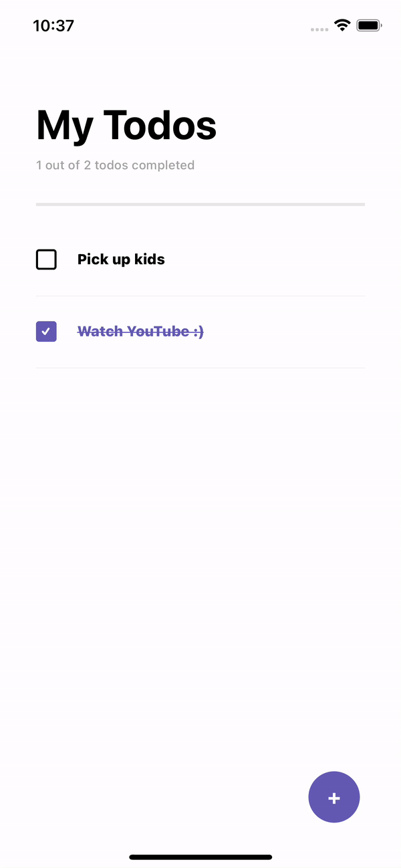The height and width of the screenshot is (868, 401).
Task: Click the ":)" smiley in second todo
Action: pos(198,331)
